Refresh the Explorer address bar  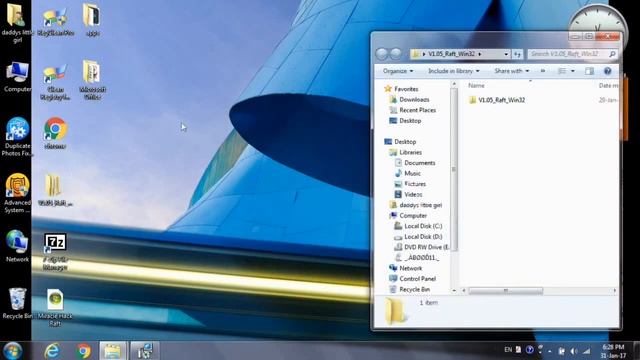click(x=517, y=54)
